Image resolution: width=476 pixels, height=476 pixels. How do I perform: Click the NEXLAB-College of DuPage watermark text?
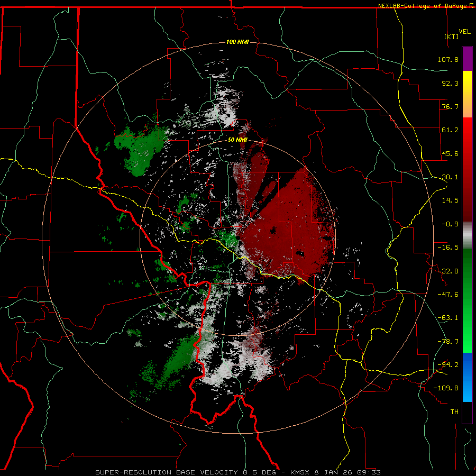tap(423, 6)
